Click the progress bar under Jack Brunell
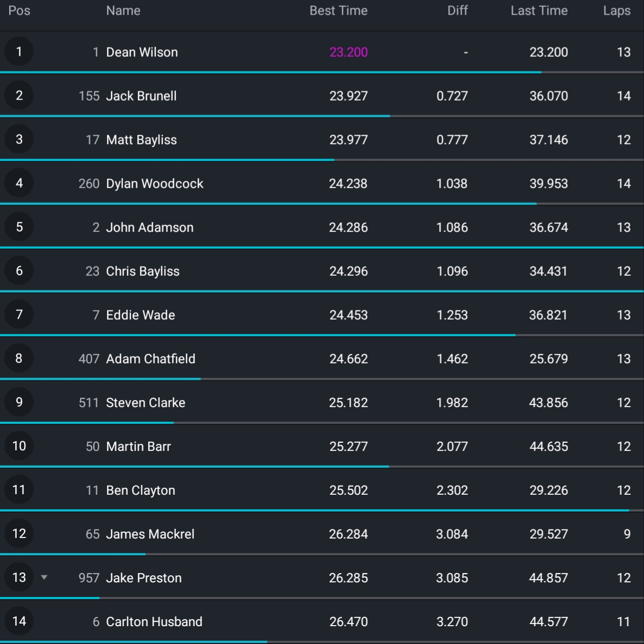Screen dimensions: 644x644 (x=195, y=116)
